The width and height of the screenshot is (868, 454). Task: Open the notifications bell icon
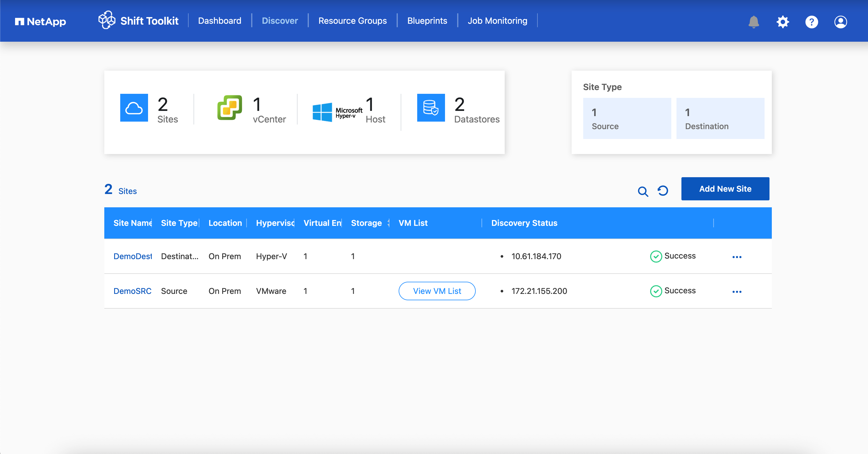754,21
